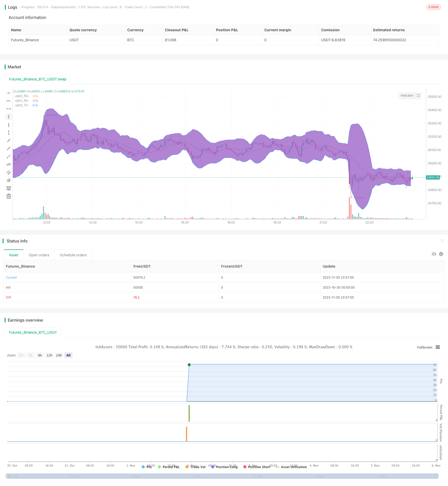
Task: Click the Current row link in asset table
Action: [x=11, y=278]
